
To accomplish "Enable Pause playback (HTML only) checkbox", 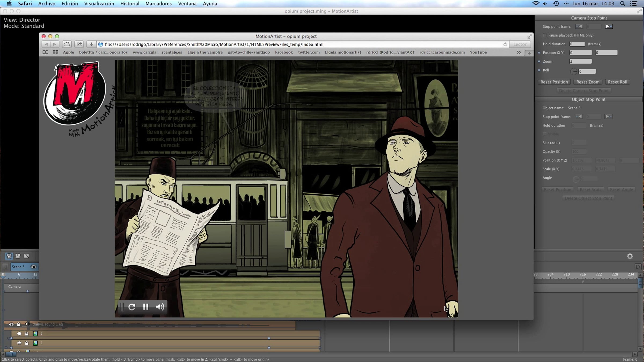I will coord(545,35).
